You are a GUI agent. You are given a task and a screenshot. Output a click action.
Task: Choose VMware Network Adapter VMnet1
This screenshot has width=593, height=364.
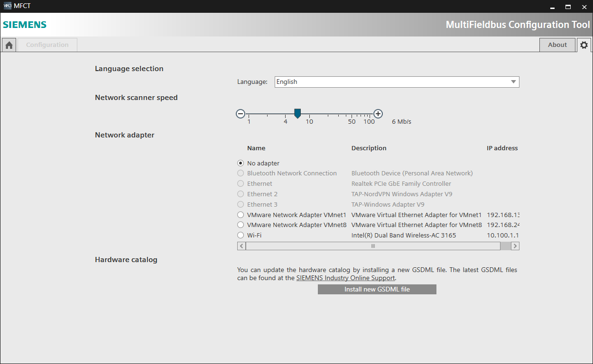click(241, 215)
